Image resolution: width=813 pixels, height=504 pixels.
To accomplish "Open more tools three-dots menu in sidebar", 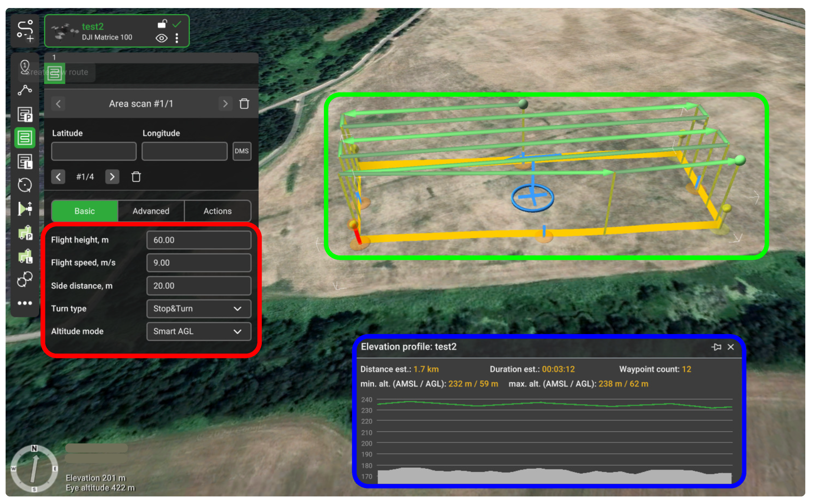I will (x=25, y=303).
